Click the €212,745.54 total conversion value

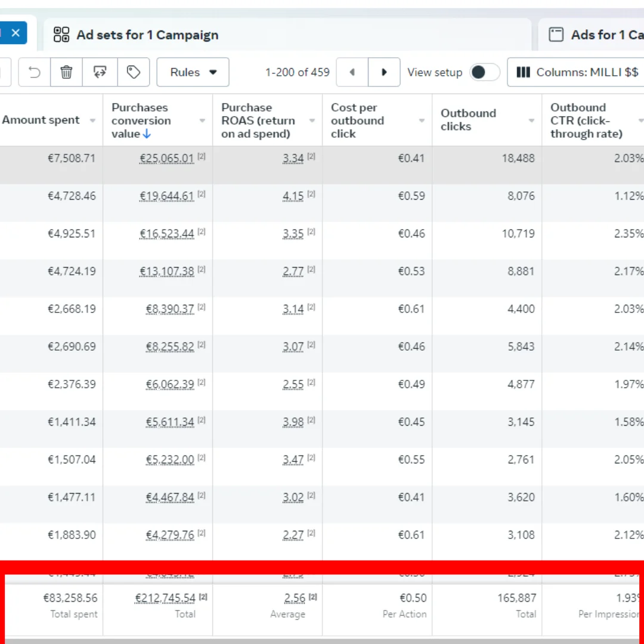(x=165, y=598)
